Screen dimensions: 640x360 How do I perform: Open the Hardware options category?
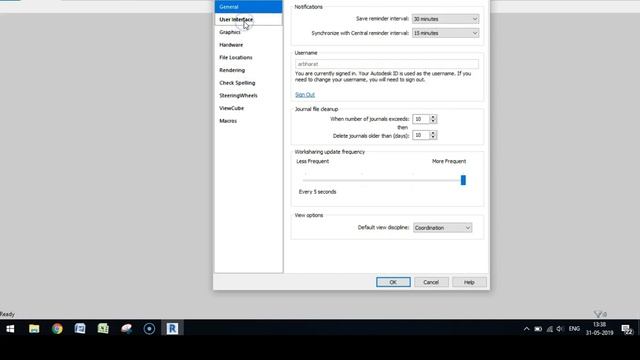tap(249, 45)
